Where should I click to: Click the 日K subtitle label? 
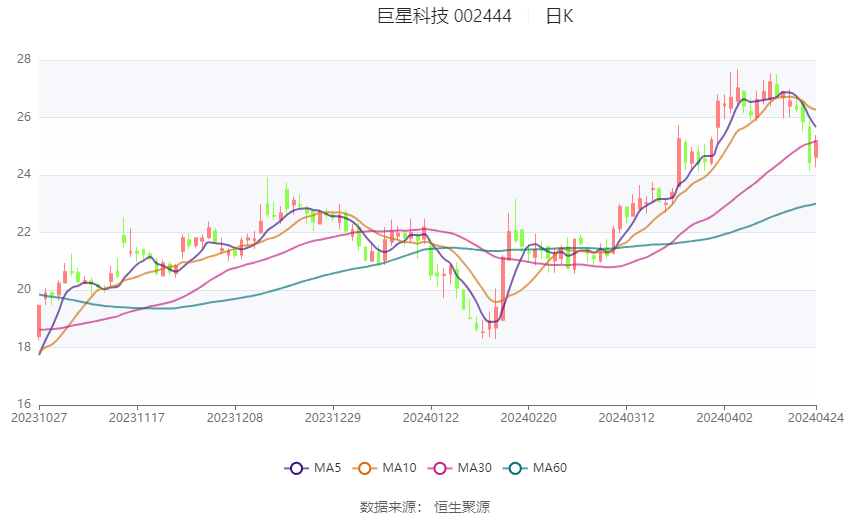(559, 16)
